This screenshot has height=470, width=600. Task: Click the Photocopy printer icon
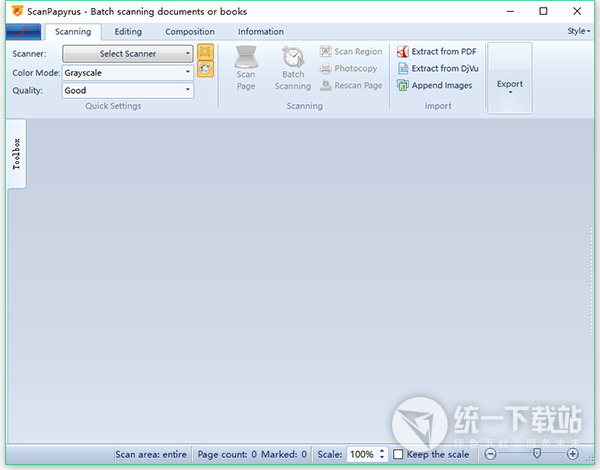pyautogui.click(x=326, y=69)
